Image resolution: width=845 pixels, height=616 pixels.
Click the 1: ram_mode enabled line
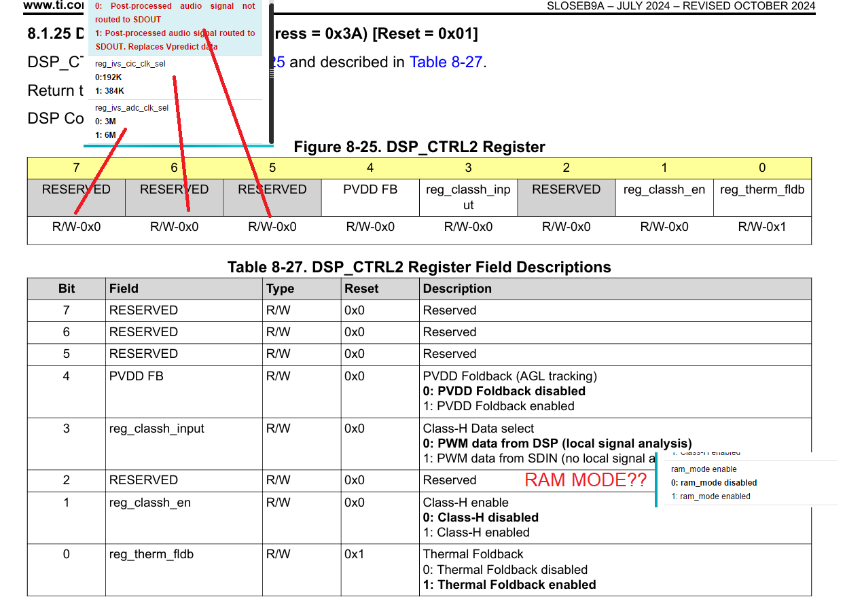[711, 496]
